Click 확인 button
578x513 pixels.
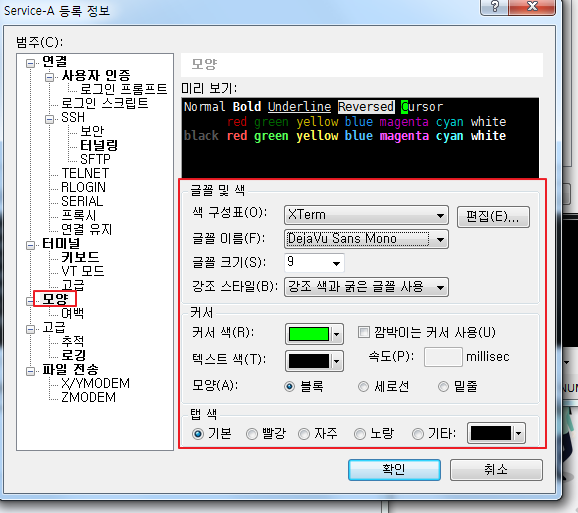click(394, 470)
